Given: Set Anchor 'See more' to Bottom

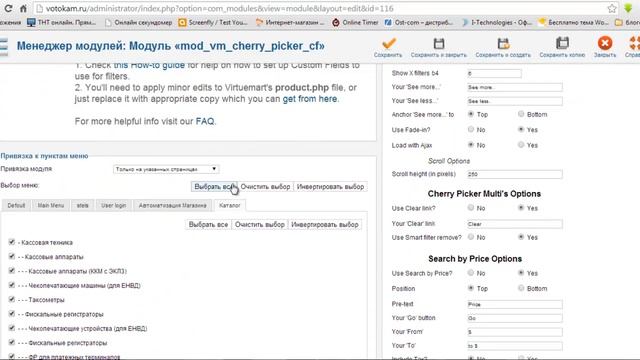Looking at the screenshot, I should tap(521, 114).
